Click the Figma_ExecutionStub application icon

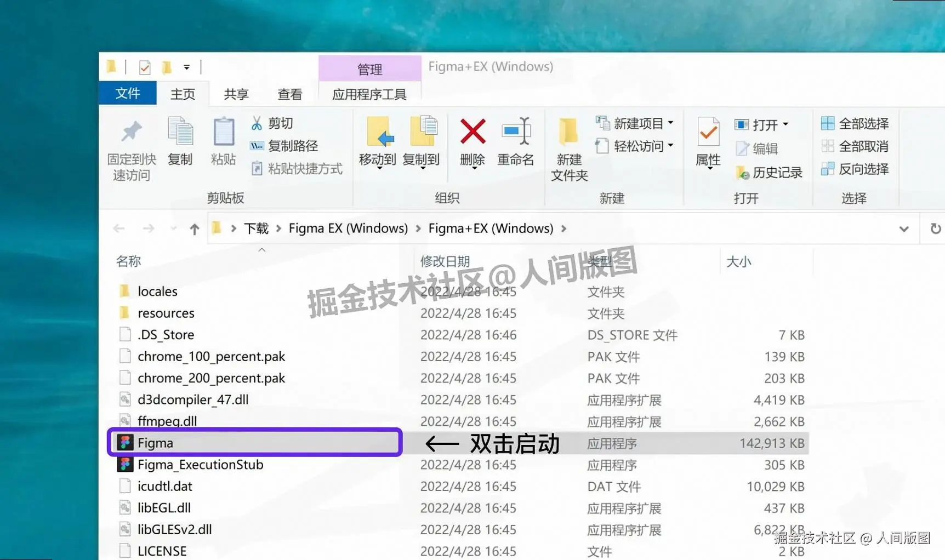click(125, 464)
